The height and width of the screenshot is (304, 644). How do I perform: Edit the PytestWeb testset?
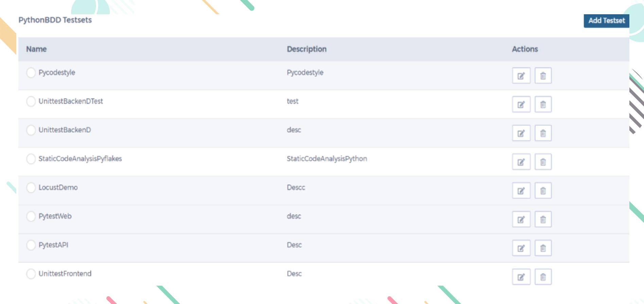[521, 220]
